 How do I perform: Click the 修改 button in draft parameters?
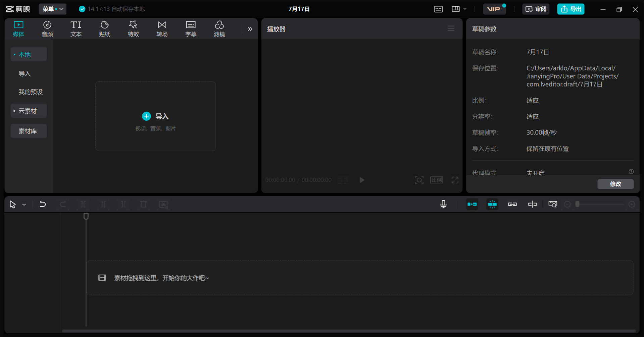pos(615,184)
